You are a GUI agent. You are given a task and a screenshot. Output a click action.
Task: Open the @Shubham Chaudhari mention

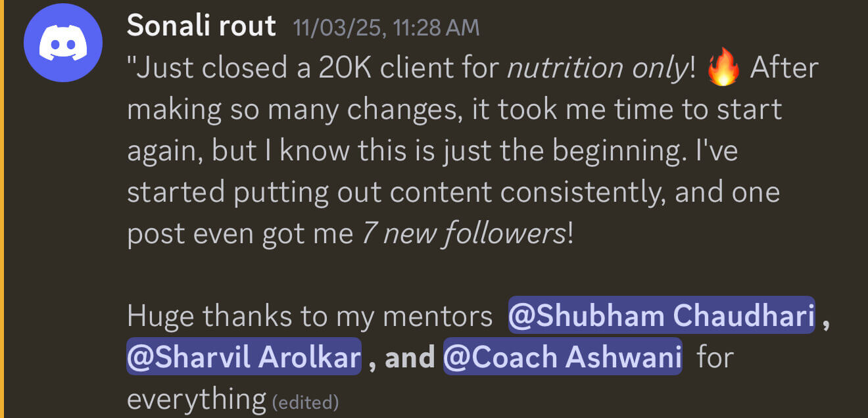[x=662, y=316]
